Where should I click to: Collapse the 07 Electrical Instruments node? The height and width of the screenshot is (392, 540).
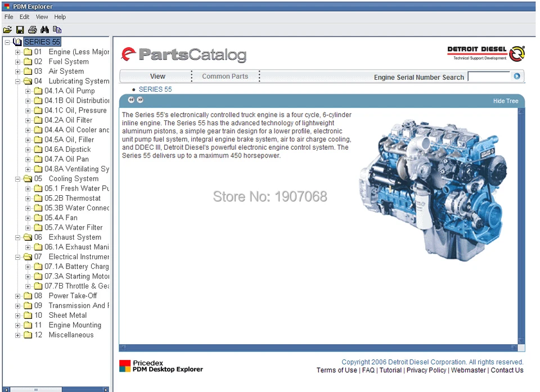pyautogui.click(x=17, y=258)
